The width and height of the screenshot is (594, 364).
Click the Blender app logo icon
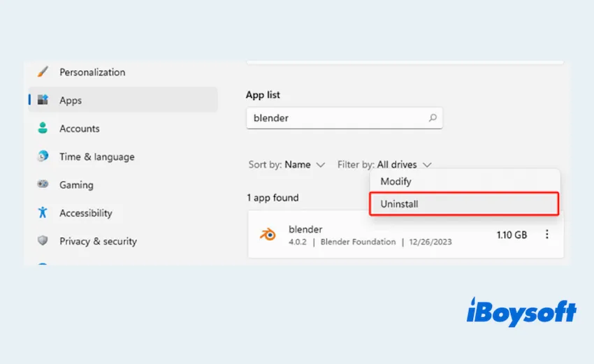(268, 235)
